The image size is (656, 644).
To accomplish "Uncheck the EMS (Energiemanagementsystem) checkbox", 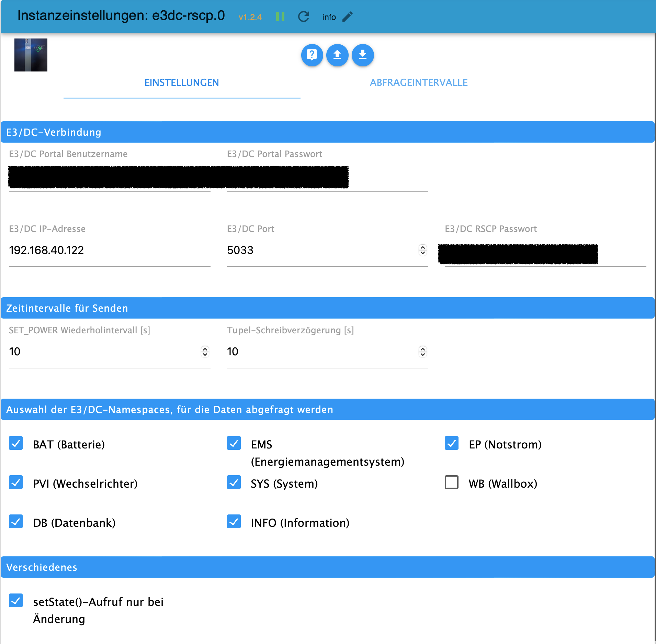I will (234, 443).
